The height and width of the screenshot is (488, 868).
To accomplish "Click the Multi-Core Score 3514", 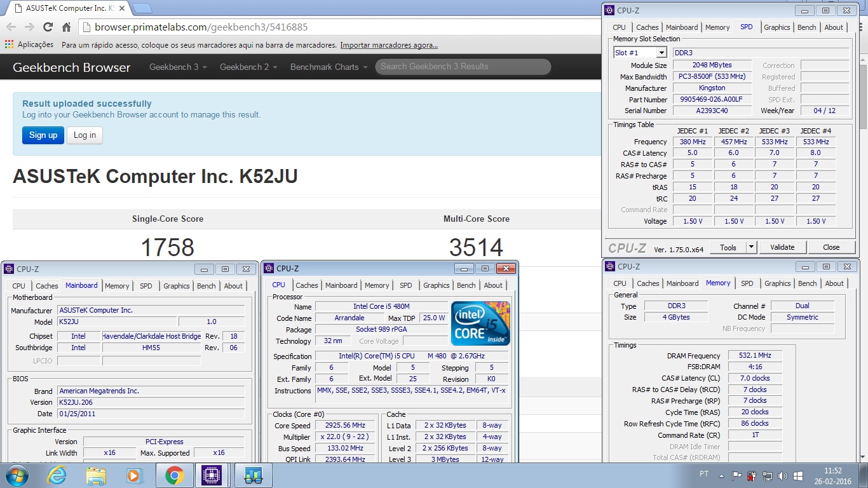I will coord(476,248).
